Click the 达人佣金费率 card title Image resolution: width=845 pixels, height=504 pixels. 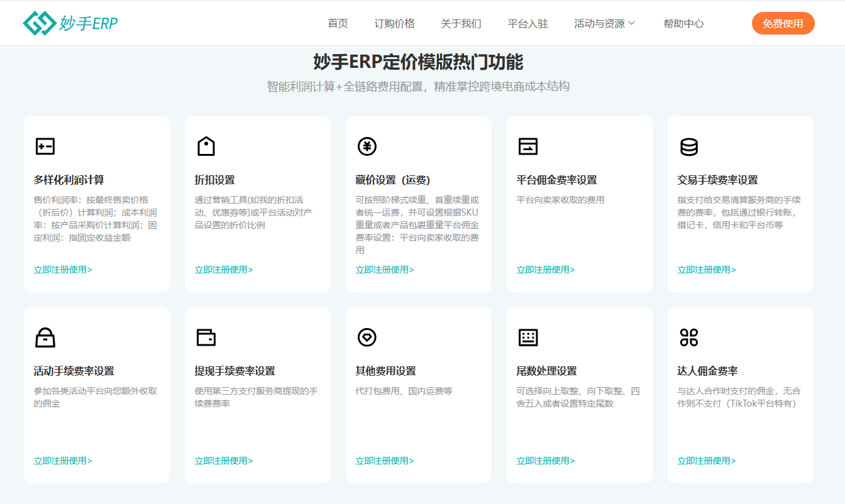[708, 371]
